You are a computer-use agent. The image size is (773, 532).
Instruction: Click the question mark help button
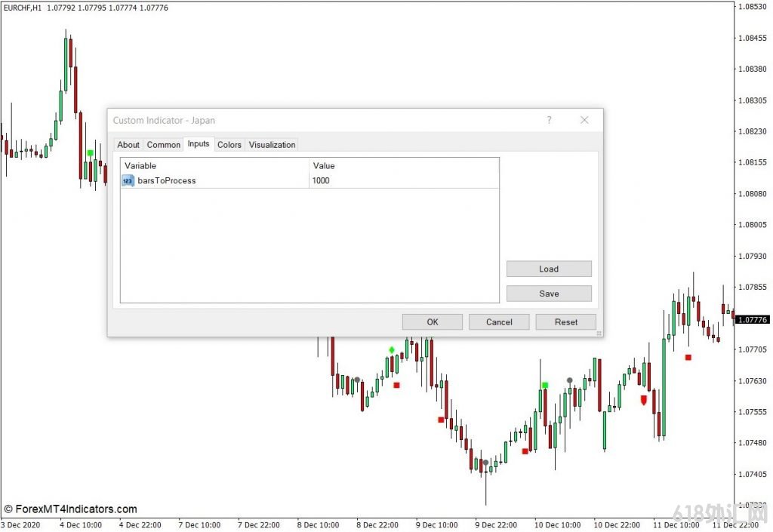pyautogui.click(x=549, y=120)
